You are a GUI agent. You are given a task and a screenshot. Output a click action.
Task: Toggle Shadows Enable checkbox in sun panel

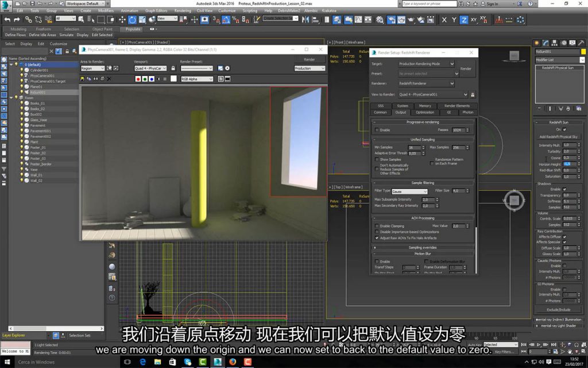click(x=564, y=189)
